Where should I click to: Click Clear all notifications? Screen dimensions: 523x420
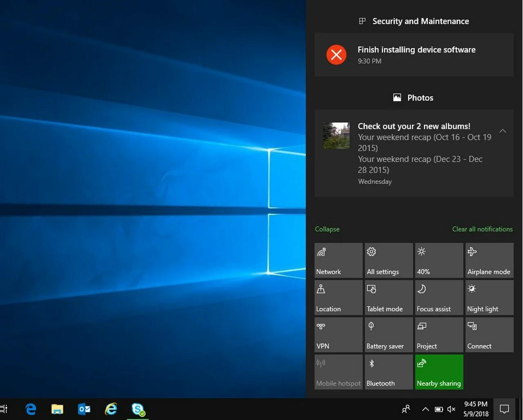pos(482,229)
